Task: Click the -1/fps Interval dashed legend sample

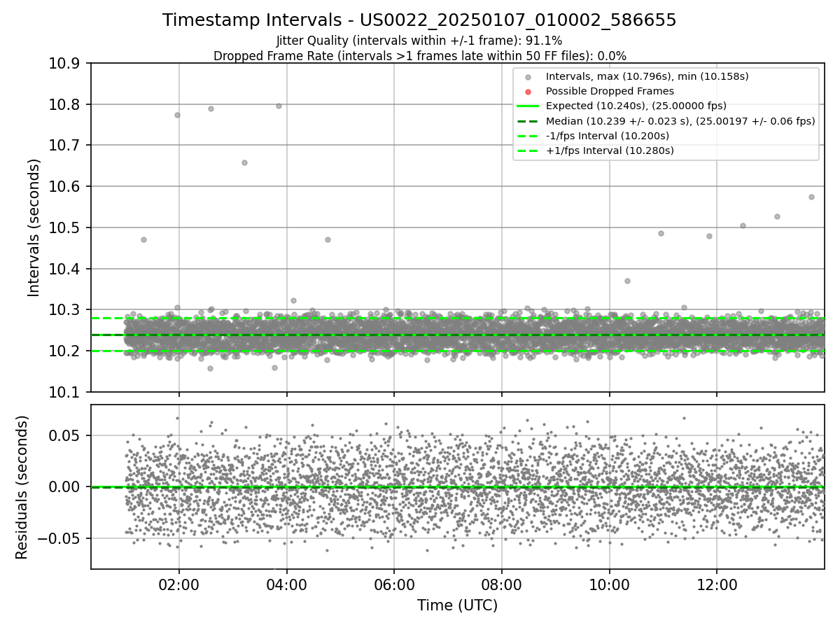Action: [528, 136]
